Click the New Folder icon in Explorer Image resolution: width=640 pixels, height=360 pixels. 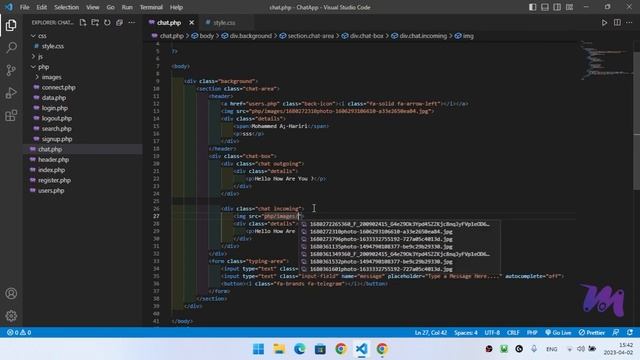click(x=95, y=22)
